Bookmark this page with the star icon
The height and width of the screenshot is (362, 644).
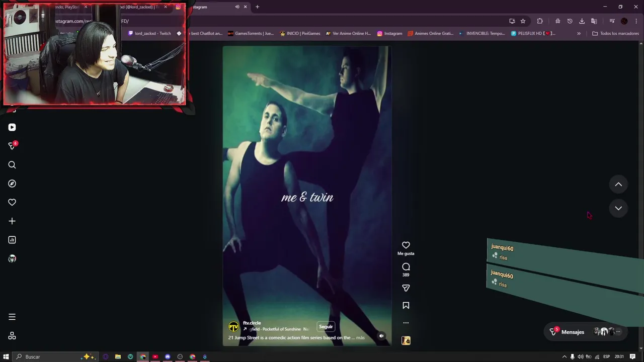pos(523,21)
